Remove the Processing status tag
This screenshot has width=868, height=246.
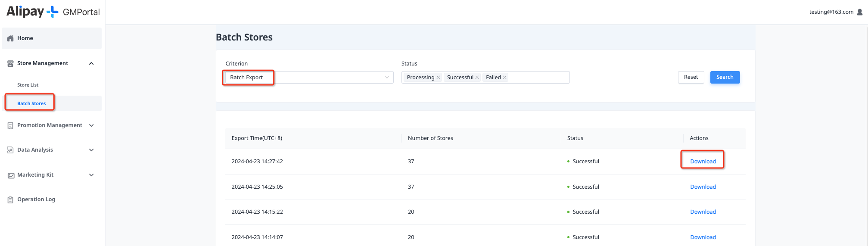click(x=438, y=78)
